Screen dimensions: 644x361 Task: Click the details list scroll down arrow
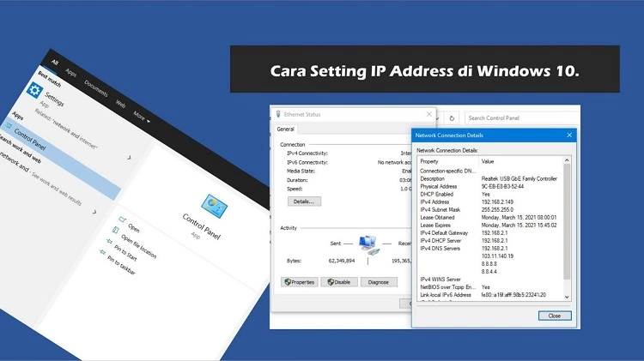567,297
